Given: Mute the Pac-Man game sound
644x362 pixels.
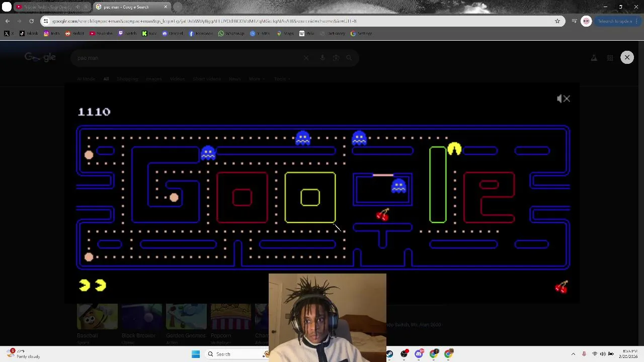Looking at the screenshot, I should [563, 99].
